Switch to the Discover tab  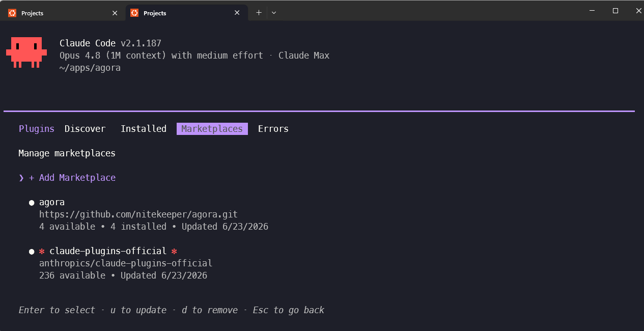point(85,129)
